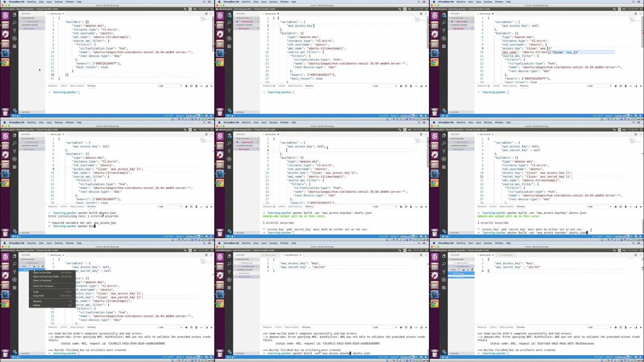Choose Open to the Side in context menu
The width and height of the screenshot is (644, 362).
52,273
